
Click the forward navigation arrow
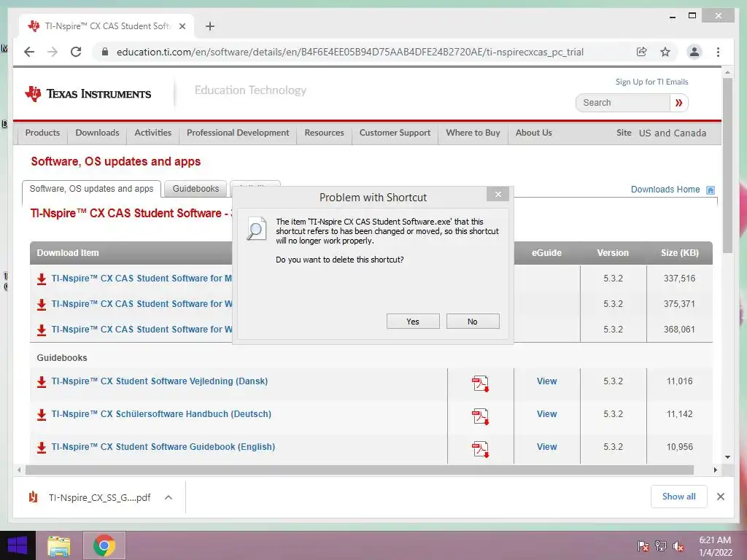point(53,52)
